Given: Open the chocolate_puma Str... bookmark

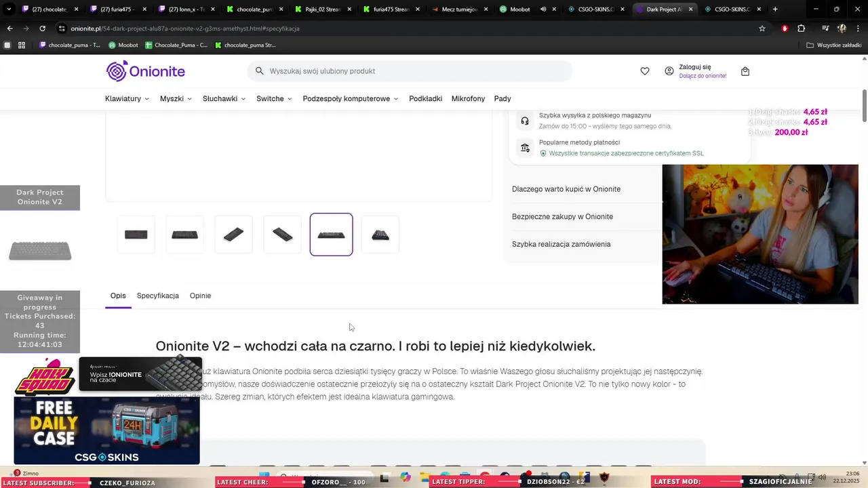Looking at the screenshot, I should (245, 45).
